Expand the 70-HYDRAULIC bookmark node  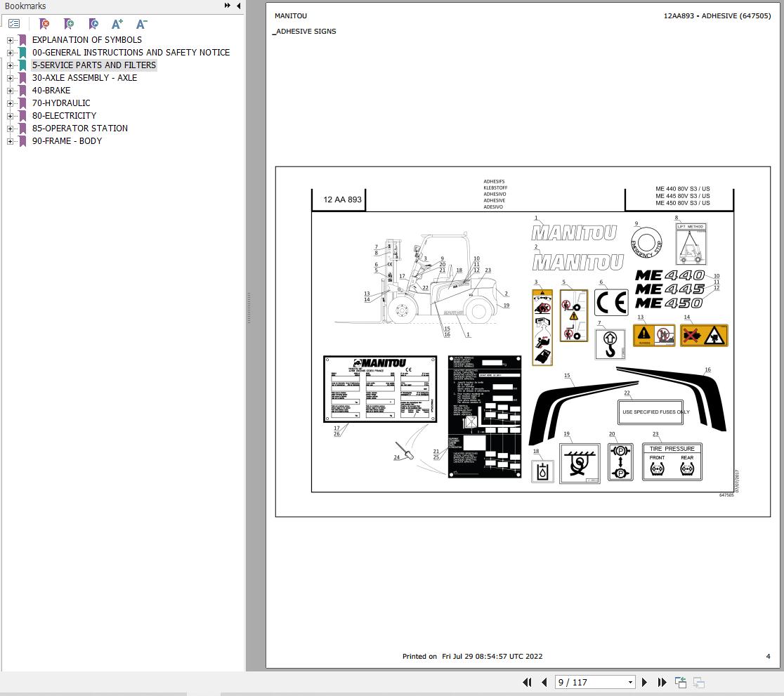[10, 103]
